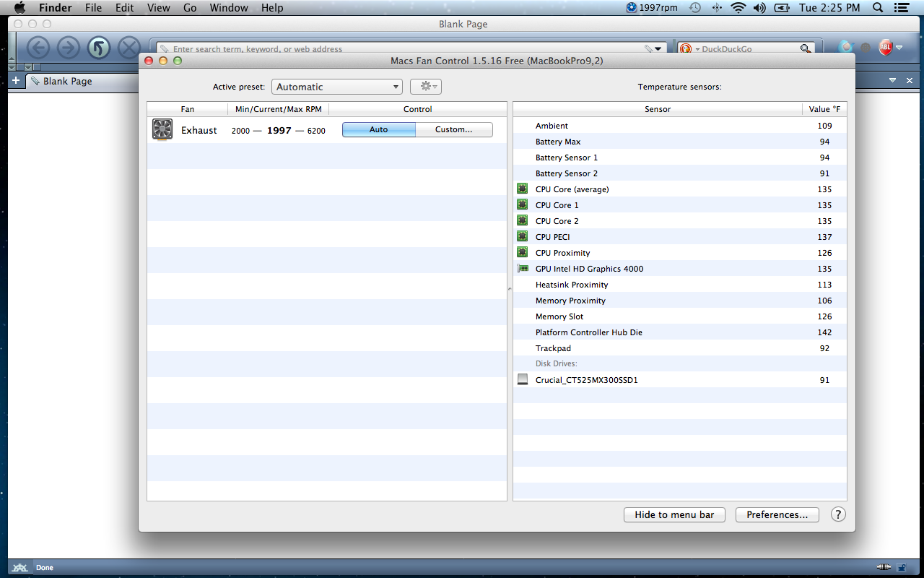Click the Fan column header
924x578 pixels.
(188, 109)
